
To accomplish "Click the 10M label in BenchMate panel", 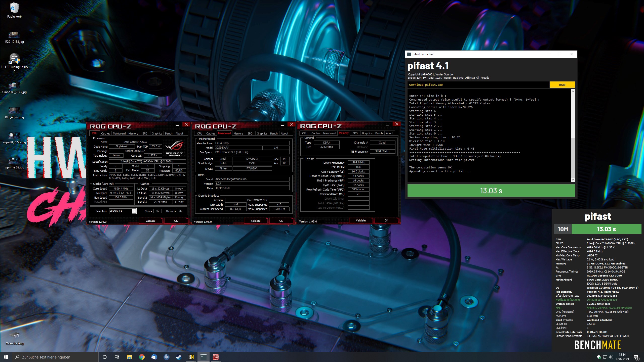I will point(563,229).
